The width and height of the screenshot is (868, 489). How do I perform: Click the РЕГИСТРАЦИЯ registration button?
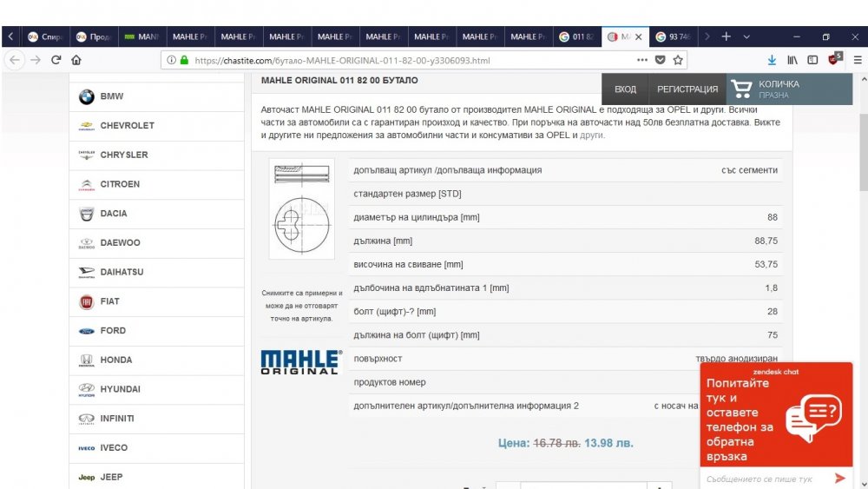pyautogui.click(x=687, y=89)
